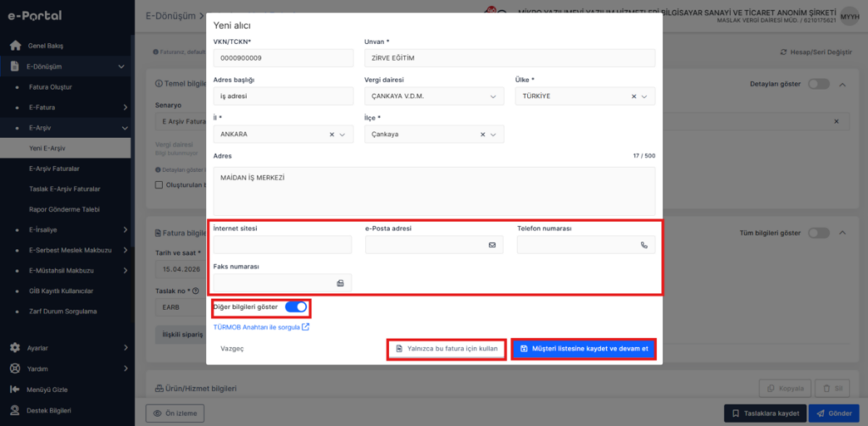Open Ülke dropdown arrow
The height and width of the screenshot is (426, 868).
tap(644, 97)
